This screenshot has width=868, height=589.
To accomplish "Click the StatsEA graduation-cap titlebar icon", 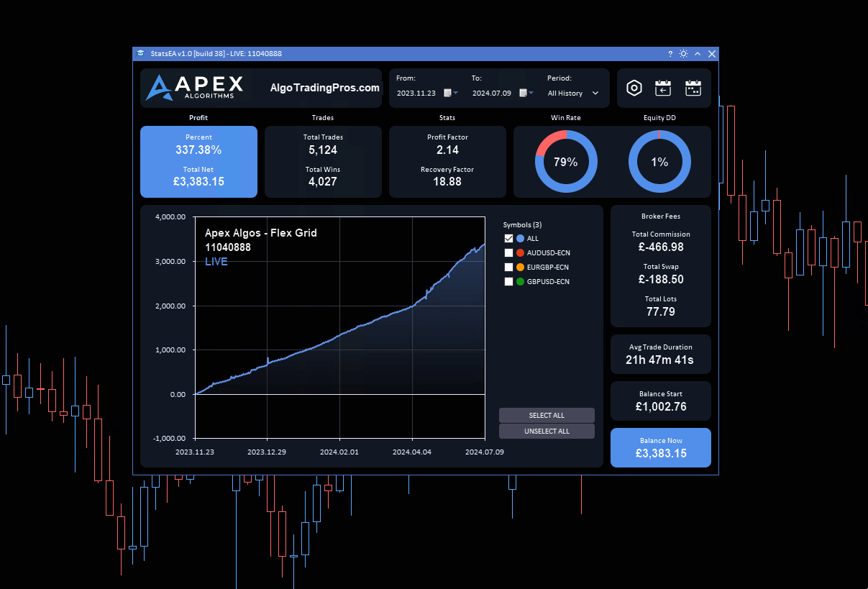I will (141, 53).
